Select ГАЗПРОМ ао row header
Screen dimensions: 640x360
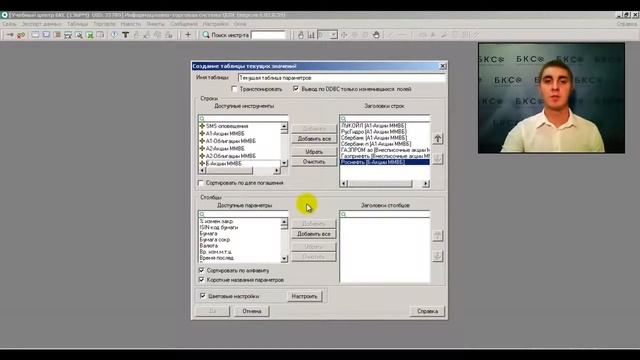point(384,150)
